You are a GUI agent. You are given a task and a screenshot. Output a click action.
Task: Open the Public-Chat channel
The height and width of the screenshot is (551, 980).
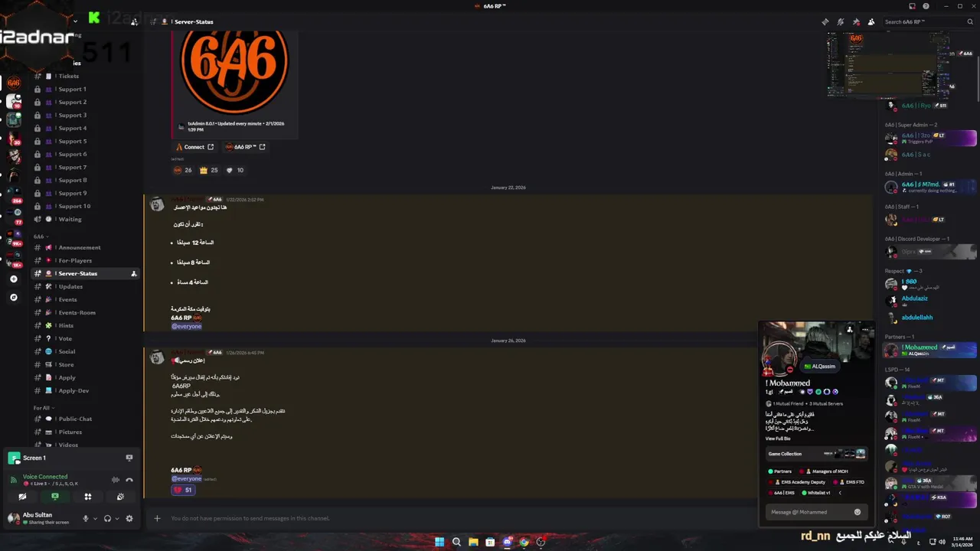coord(85,419)
